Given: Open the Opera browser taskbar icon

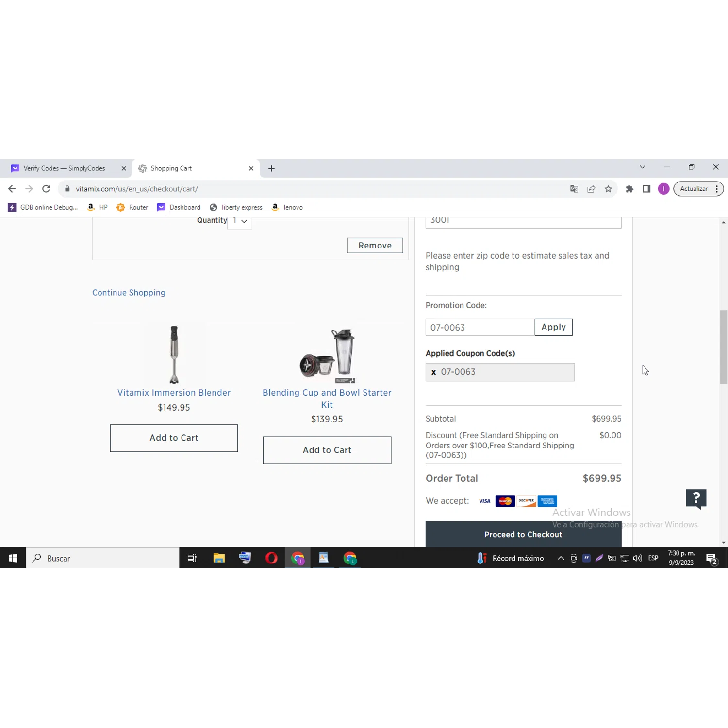Looking at the screenshot, I should tap(271, 558).
